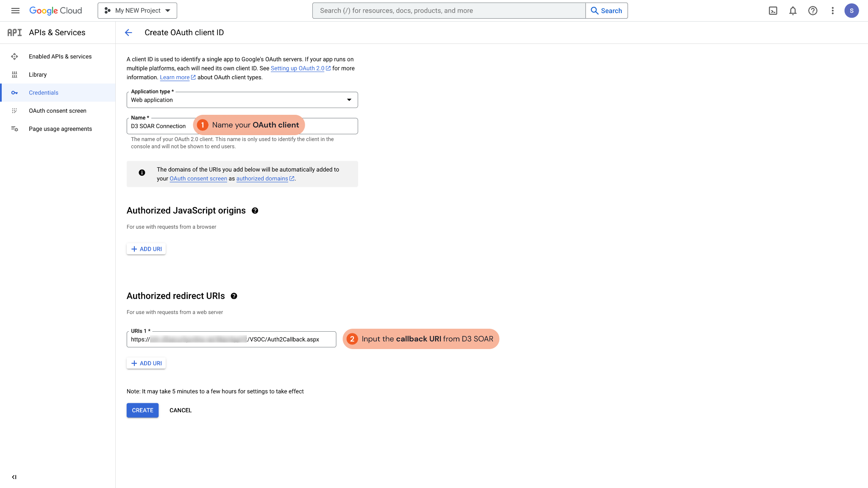The image size is (868, 488).
Task: Open the My NEW Project picker
Action: [136, 10]
